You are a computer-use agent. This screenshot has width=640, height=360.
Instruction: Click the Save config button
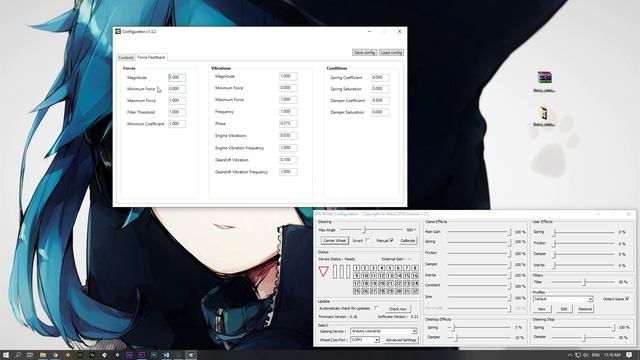click(364, 53)
